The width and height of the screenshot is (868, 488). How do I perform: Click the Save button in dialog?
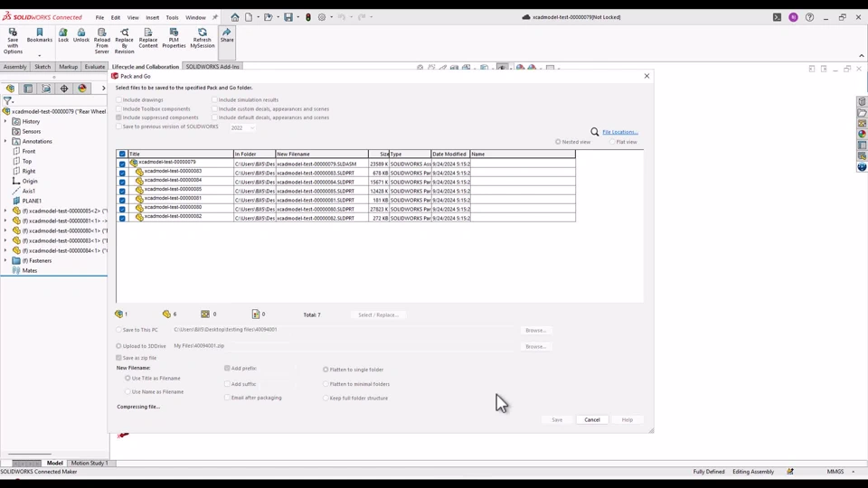pos(557,420)
